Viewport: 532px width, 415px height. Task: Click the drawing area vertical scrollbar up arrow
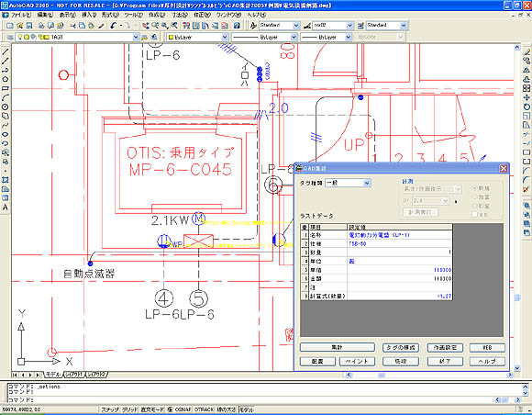click(516, 48)
